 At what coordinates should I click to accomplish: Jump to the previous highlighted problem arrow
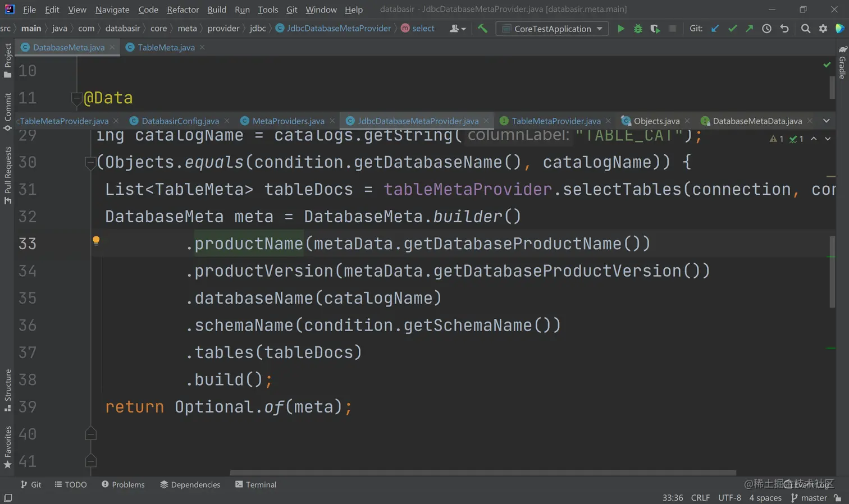814,139
